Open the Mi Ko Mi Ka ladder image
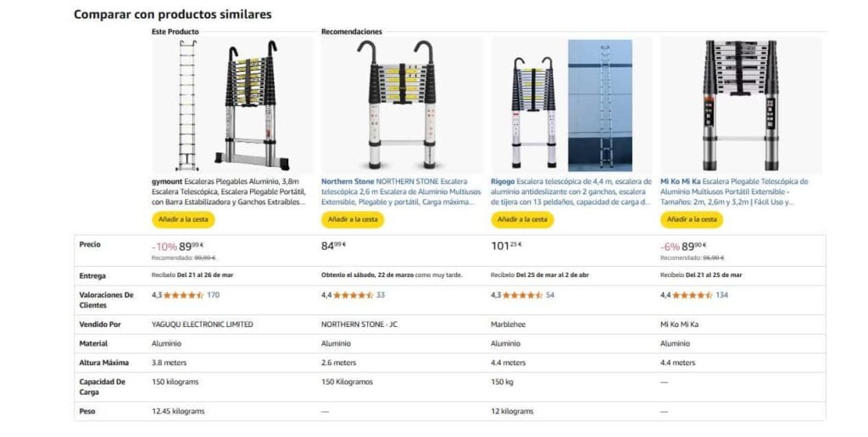 coord(741,105)
